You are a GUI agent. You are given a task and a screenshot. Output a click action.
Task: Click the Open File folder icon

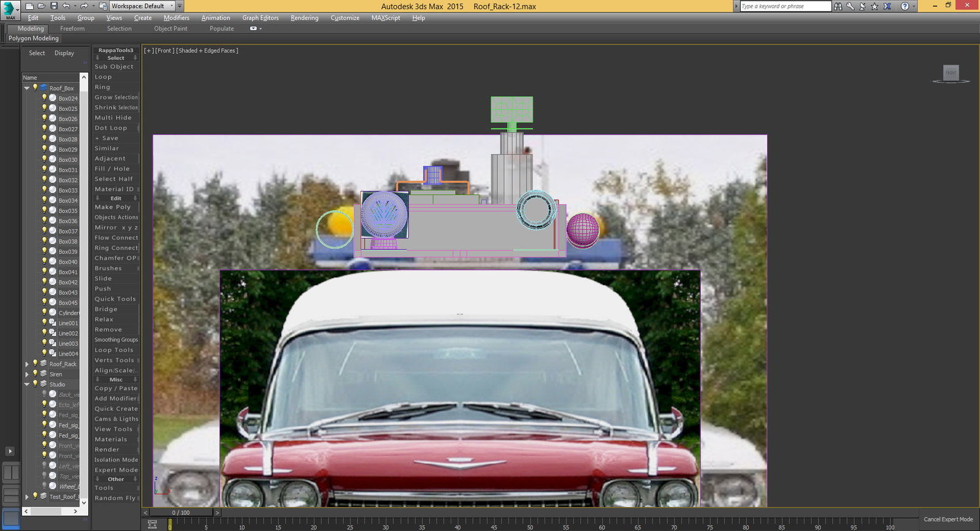click(x=41, y=6)
